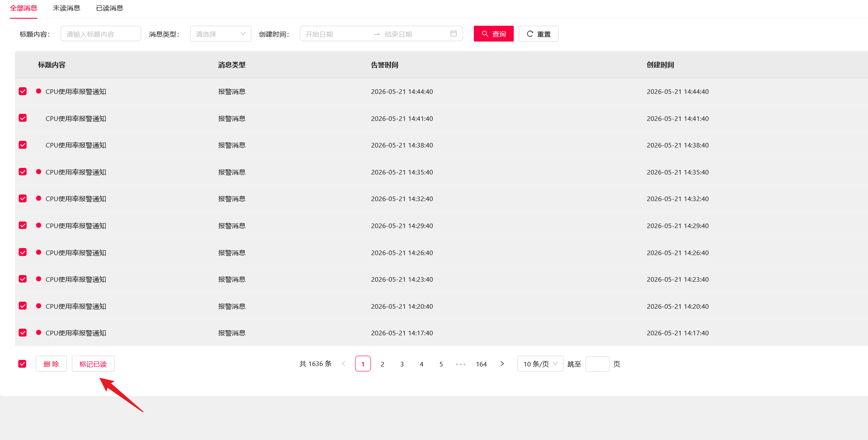Click the 消息类型 column header
Screen dimensions: 868x440
click(232, 65)
